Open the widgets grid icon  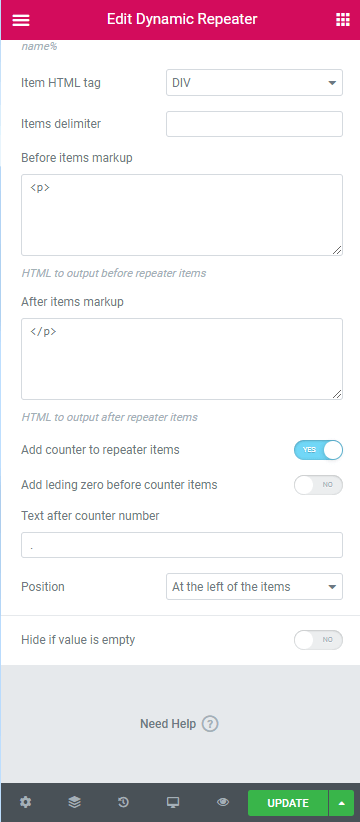[x=342, y=20]
